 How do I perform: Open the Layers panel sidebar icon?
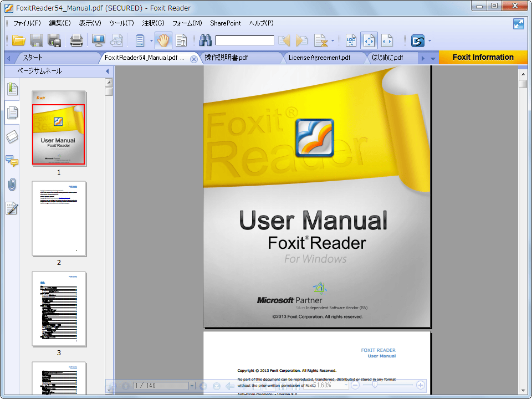12,137
